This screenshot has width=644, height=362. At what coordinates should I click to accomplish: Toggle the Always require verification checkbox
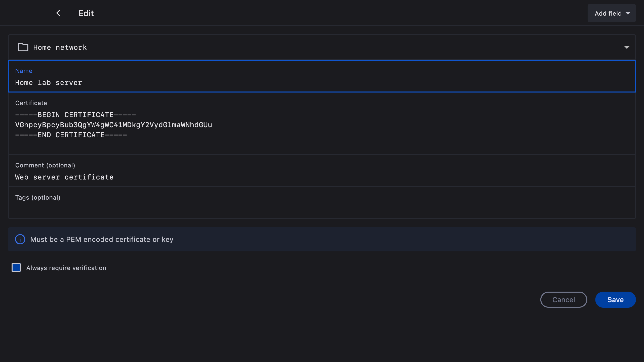16,267
